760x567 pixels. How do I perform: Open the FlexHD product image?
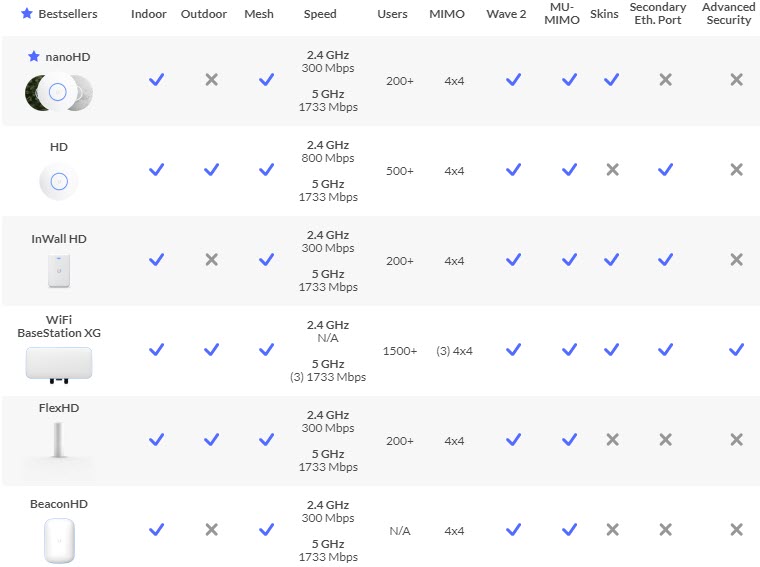pyautogui.click(x=58, y=441)
